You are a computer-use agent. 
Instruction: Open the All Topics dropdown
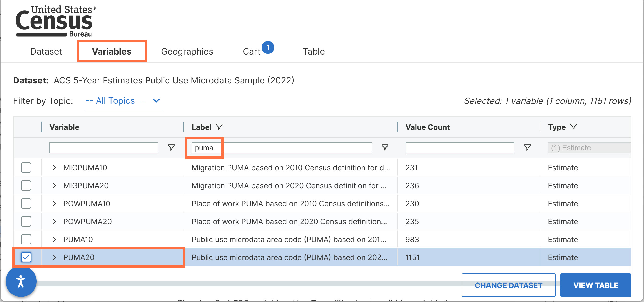click(122, 101)
